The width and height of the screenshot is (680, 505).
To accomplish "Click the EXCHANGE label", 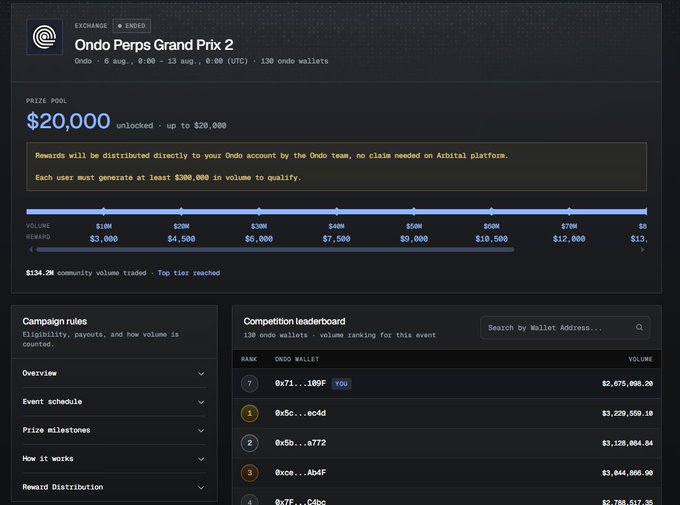I will [x=91, y=26].
